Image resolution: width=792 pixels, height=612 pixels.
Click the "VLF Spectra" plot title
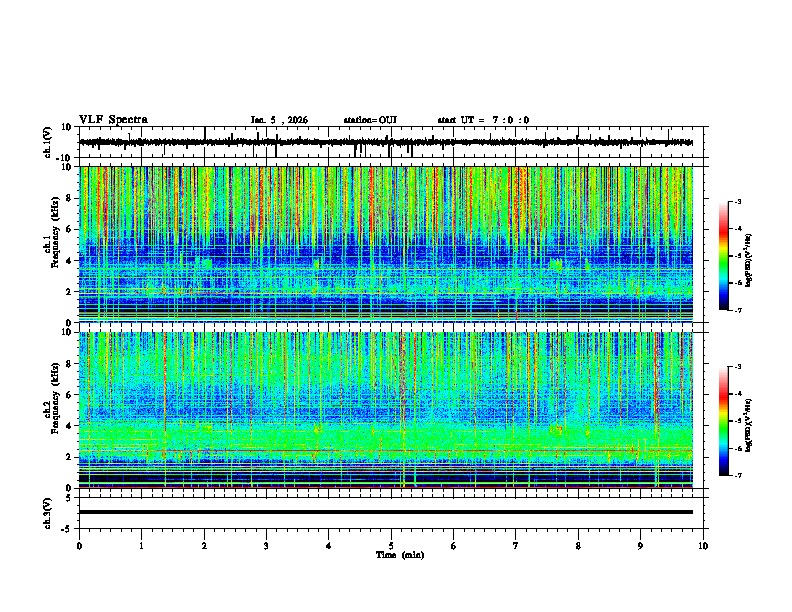coord(113,120)
